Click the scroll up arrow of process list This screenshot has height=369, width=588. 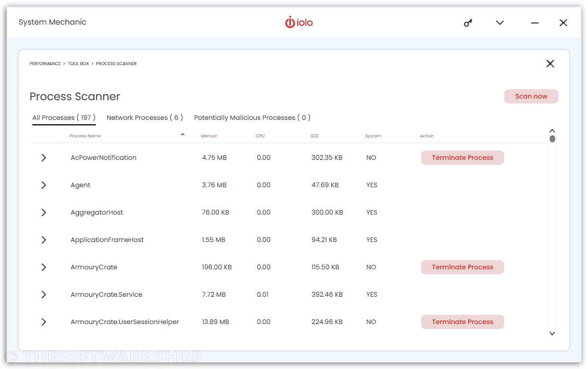(552, 130)
